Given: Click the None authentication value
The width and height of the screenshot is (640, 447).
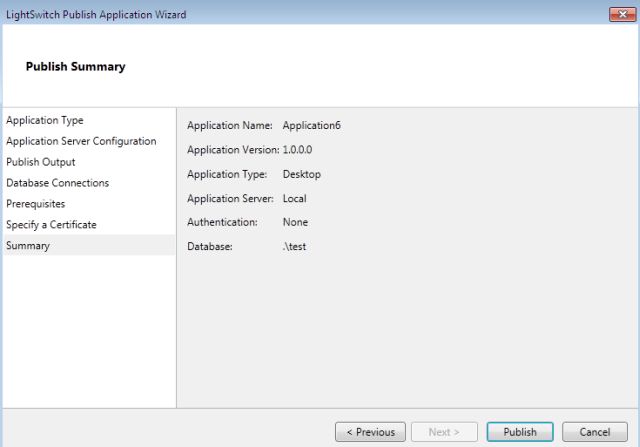Looking at the screenshot, I should click(295, 222).
